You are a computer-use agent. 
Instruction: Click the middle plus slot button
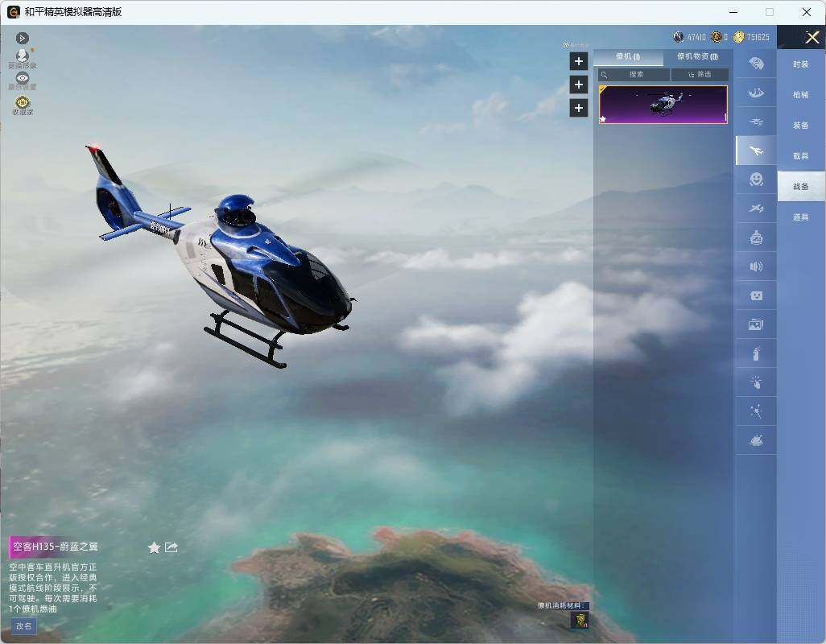pos(578,85)
